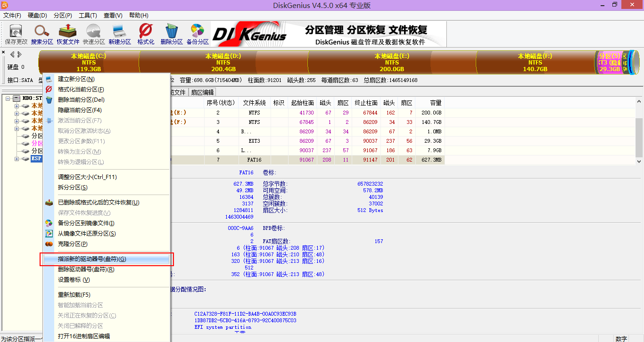The width and height of the screenshot is (644, 342).
Task: Select 本地磁盘(F:) 140.7GB in disk bar
Action: [x=535, y=62]
